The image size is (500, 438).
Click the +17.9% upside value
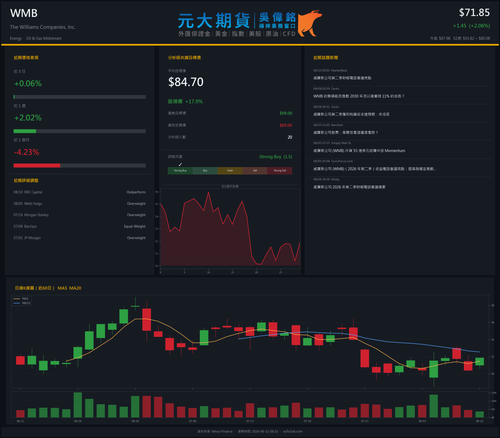click(x=194, y=101)
